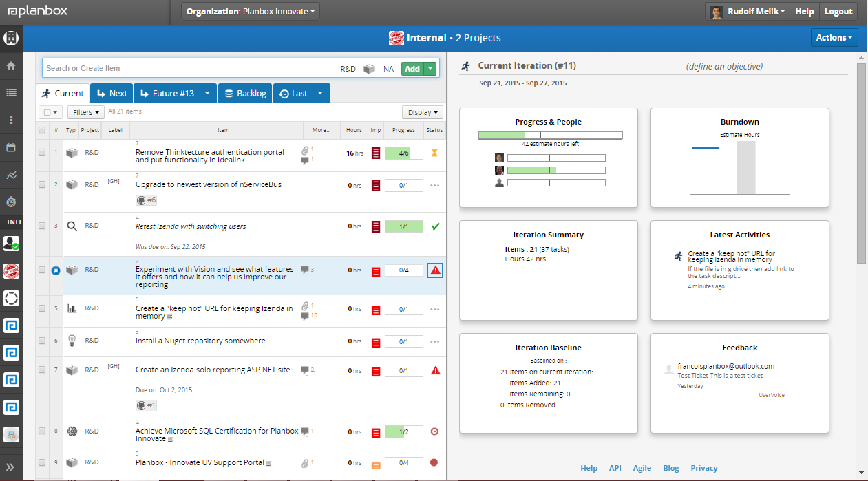Go to the Home icon in sidebar
868x481 pixels.
pyautogui.click(x=11, y=66)
